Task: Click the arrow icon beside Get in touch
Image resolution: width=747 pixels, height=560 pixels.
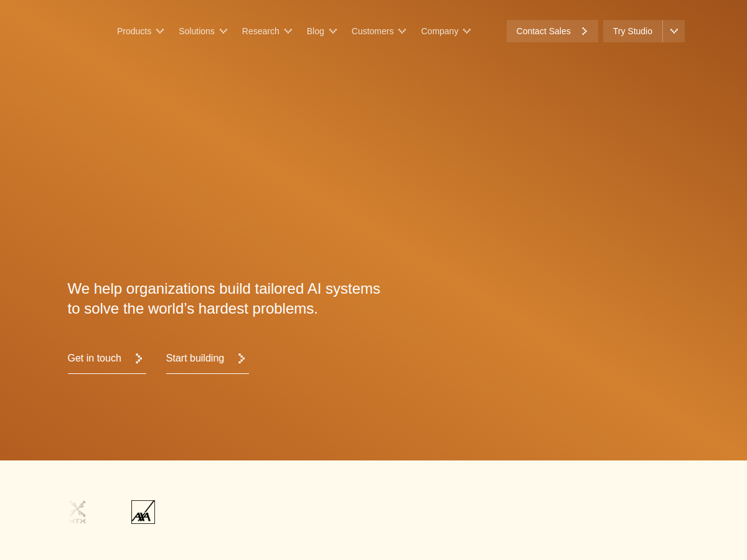Action: (138, 358)
